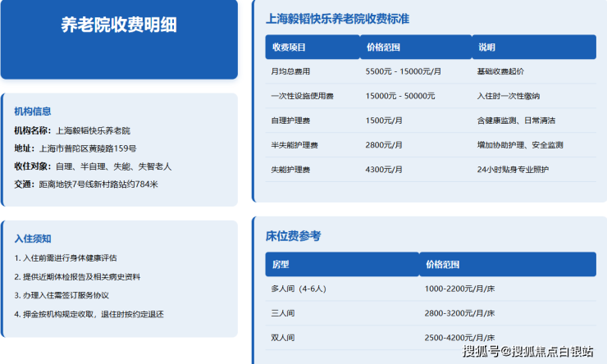Image resolution: width=607 pixels, height=364 pixels.
Task: Click the 交通 line about 地铁7号线新村路站
Action: pyautogui.click(x=86, y=184)
